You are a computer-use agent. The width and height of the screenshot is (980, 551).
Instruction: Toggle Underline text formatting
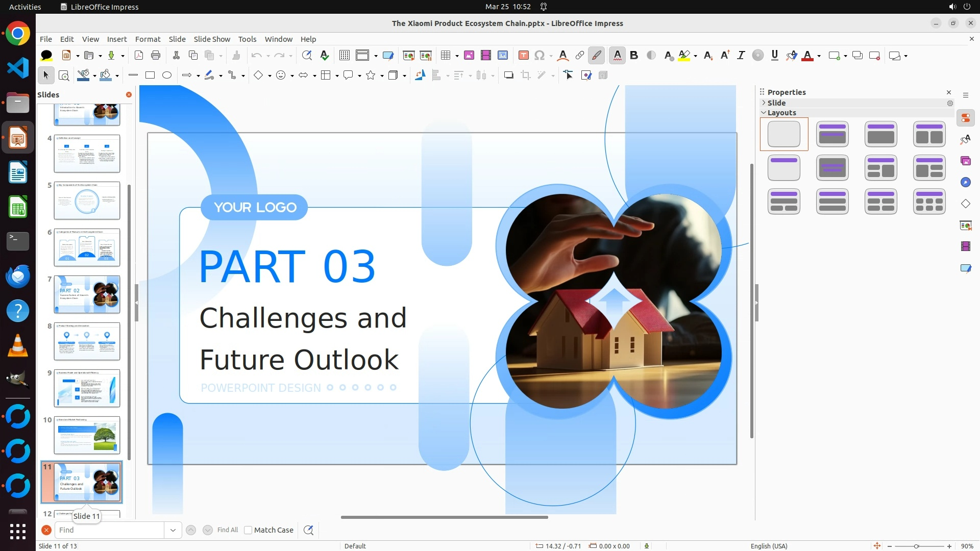(x=774, y=56)
